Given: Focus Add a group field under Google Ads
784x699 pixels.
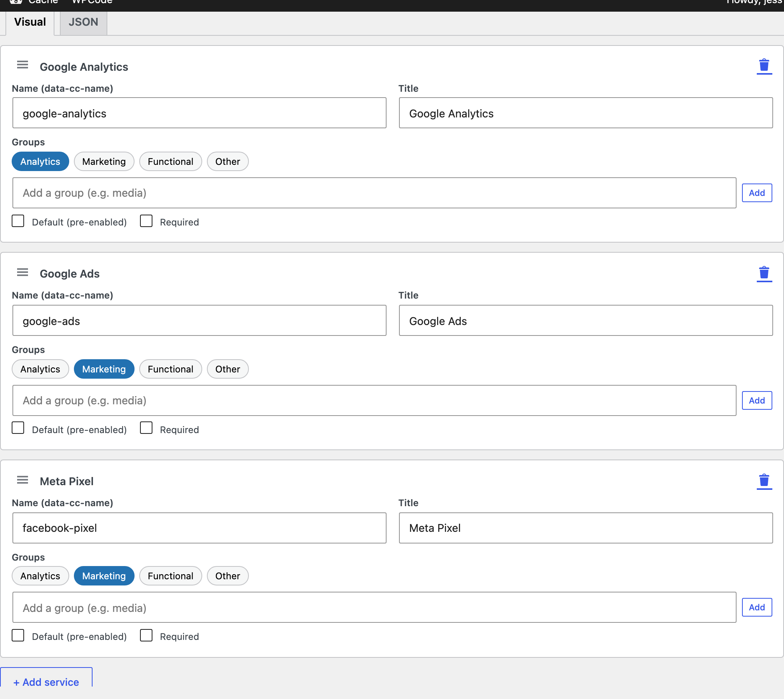Looking at the screenshot, I should (x=374, y=401).
